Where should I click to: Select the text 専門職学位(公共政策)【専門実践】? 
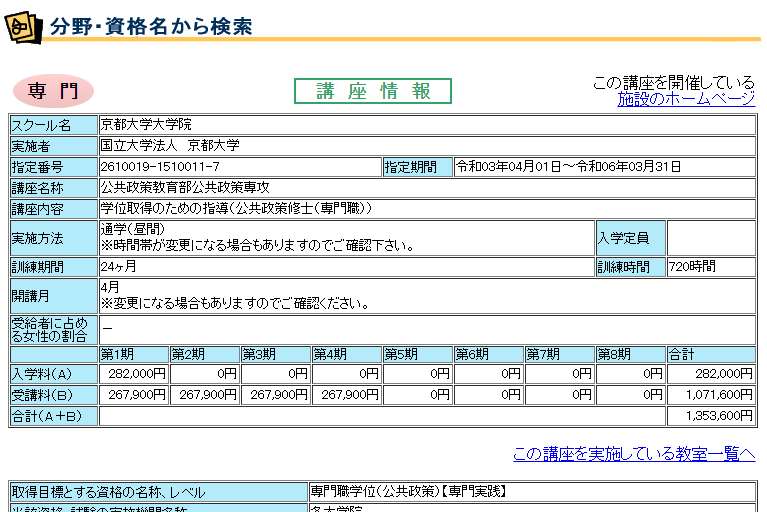tap(408, 491)
